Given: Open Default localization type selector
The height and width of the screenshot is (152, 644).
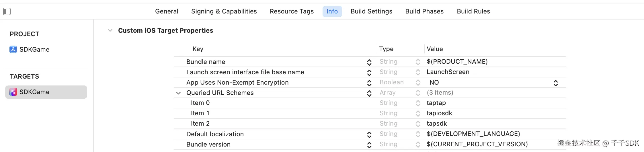Looking at the screenshot, I should [418, 134].
